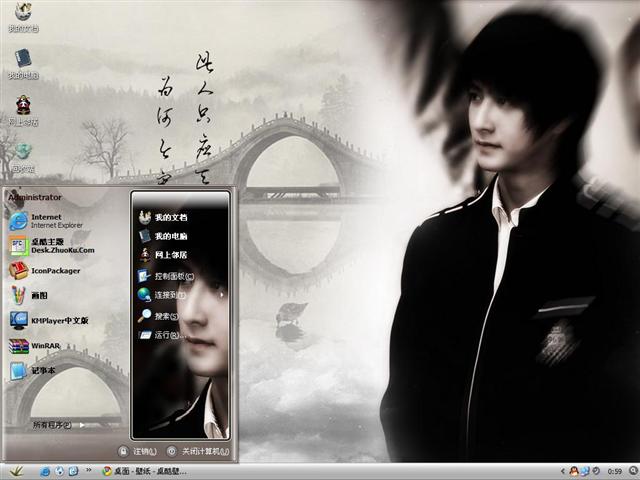Open the 画图 (Paint) program
This screenshot has width=640, height=480.
click(29, 295)
